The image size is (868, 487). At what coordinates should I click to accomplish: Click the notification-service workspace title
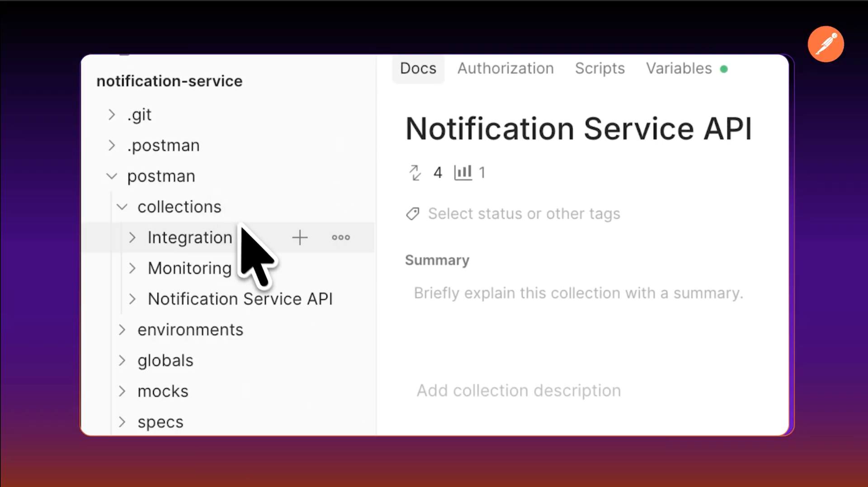pyautogui.click(x=170, y=81)
